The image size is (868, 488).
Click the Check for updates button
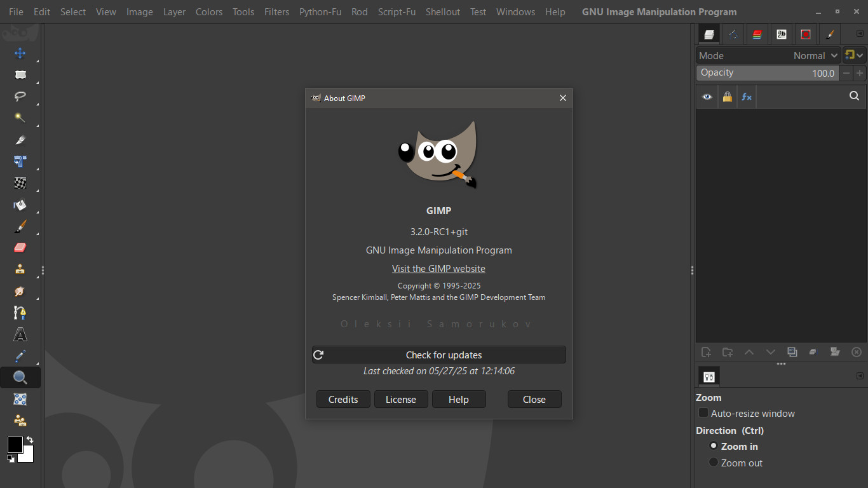point(438,355)
